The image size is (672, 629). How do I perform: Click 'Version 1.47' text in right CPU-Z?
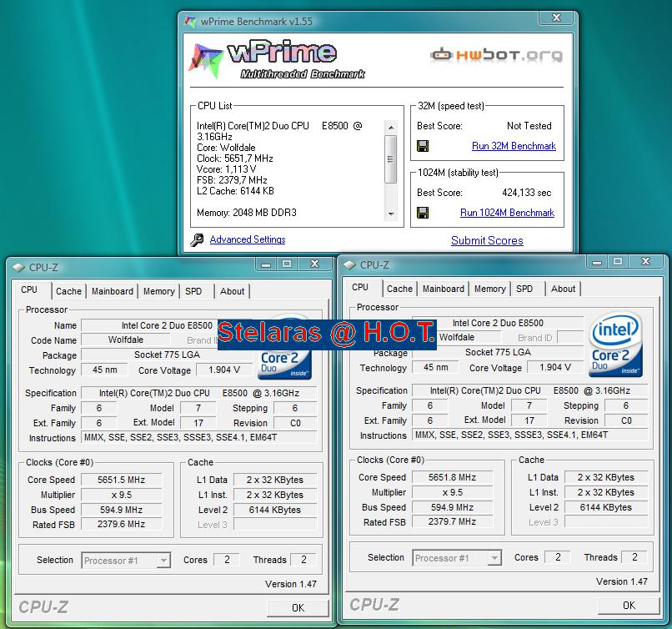click(x=621, y=581)
